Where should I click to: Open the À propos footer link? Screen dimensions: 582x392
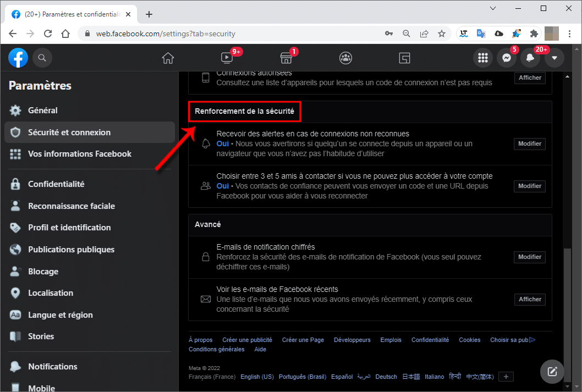coord(200,340)
